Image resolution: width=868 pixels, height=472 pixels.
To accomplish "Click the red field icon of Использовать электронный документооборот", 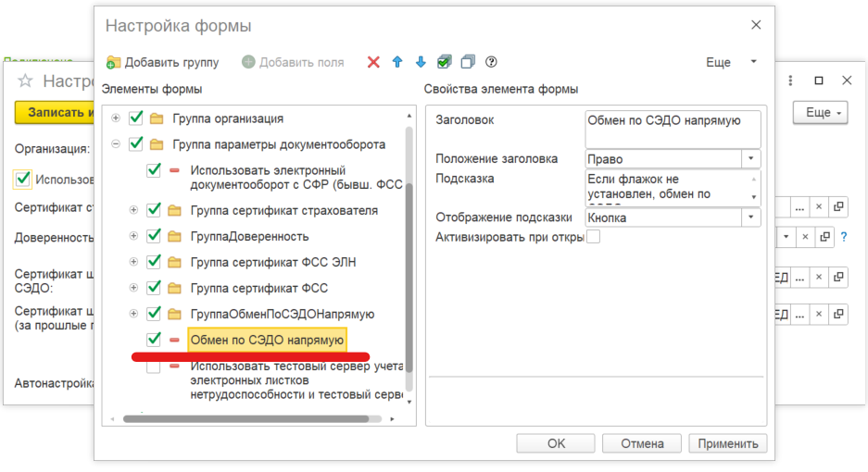I will coord(174,170).
